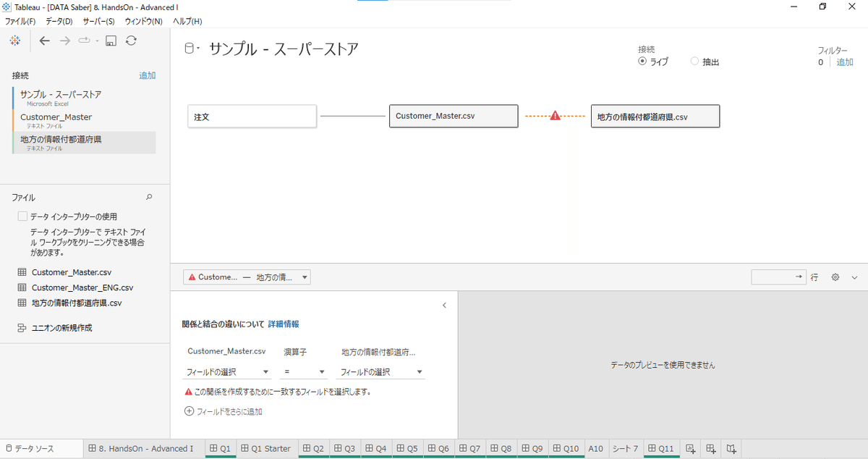Collapse the relationship panel with the left chevron

click(x=445, y=306)
